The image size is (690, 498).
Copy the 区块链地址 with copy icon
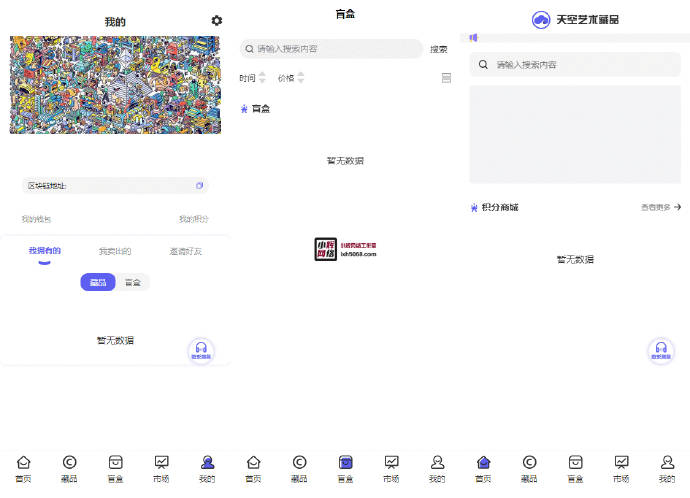(199, 186)
